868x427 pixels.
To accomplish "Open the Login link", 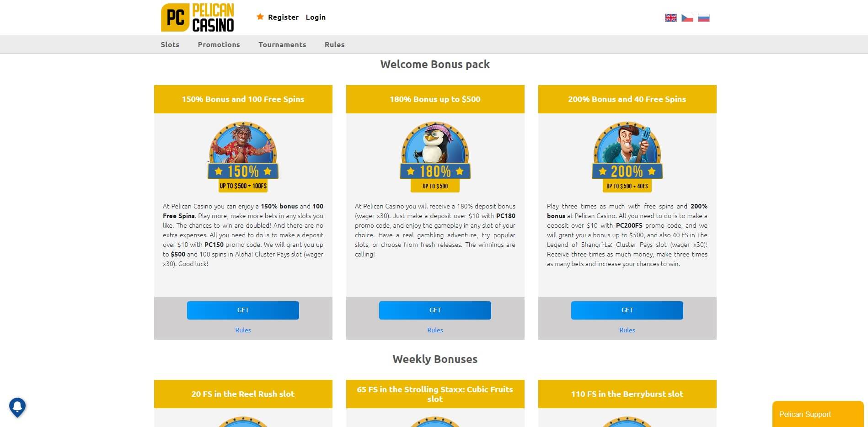I will pyautogui.click(x=316, y=17).
